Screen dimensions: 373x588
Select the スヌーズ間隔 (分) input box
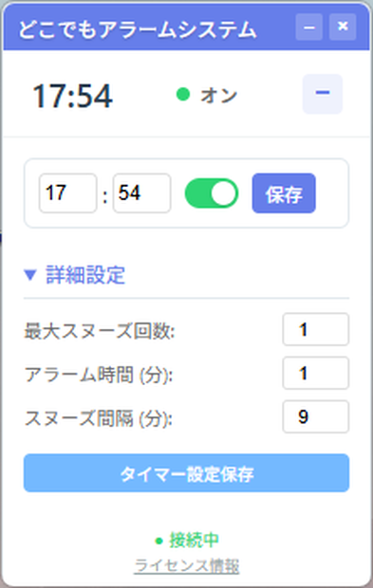[316, 416]
